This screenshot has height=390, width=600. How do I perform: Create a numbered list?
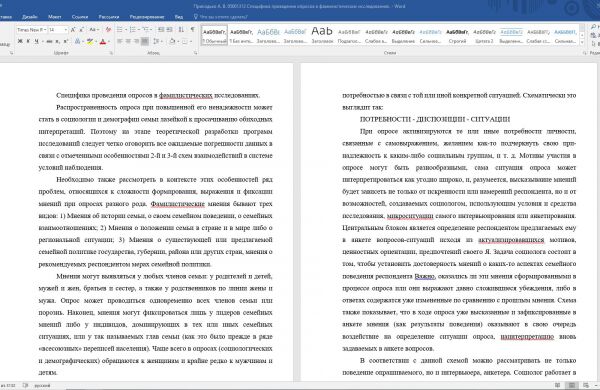click(133, 29)
